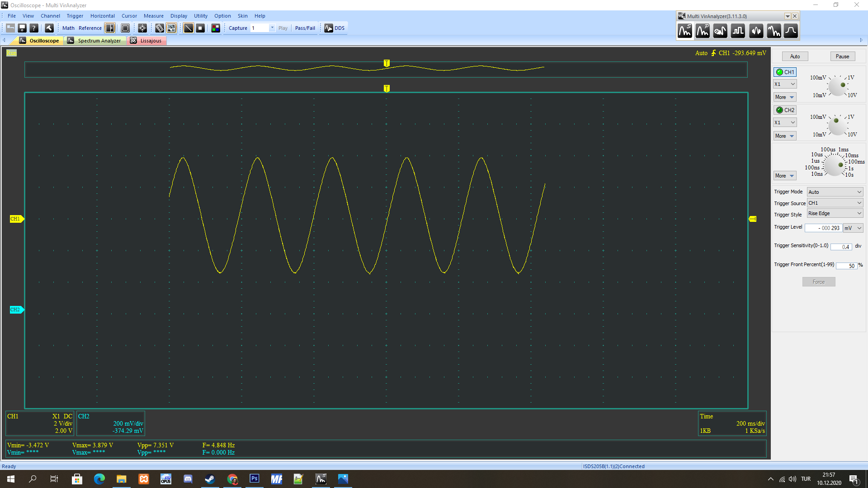Click the stop (white square) toolbar icon

pos(200,28)
